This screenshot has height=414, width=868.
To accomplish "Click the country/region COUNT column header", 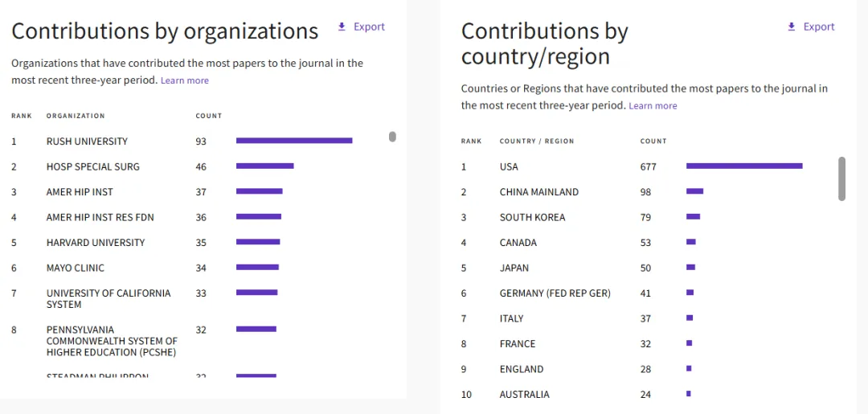I will (x=653, y=141).
